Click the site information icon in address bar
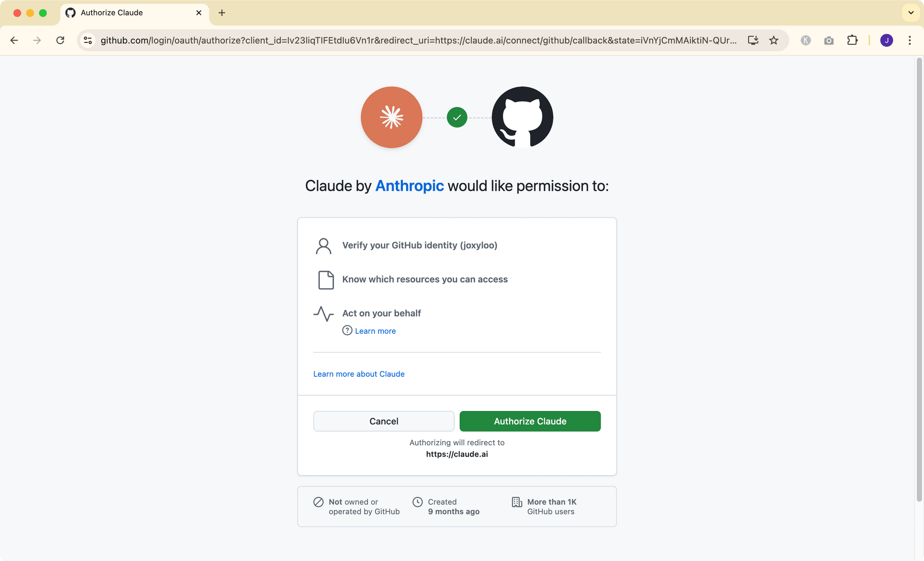924x561 pixels. [88, 41]
